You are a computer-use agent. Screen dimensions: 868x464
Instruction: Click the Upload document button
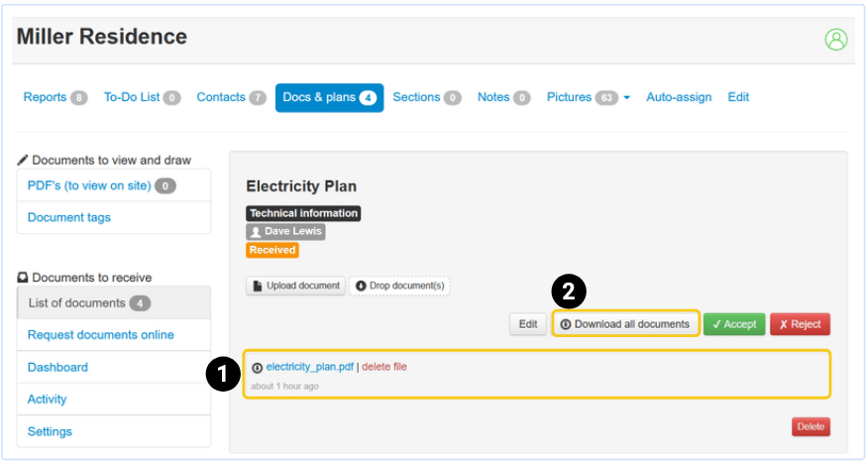(296, 286)
